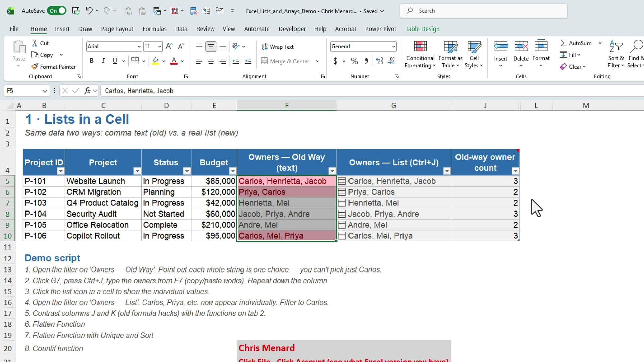Click the AutoSum button
This screenshot has height=362, width=644.
pos(576,43)
